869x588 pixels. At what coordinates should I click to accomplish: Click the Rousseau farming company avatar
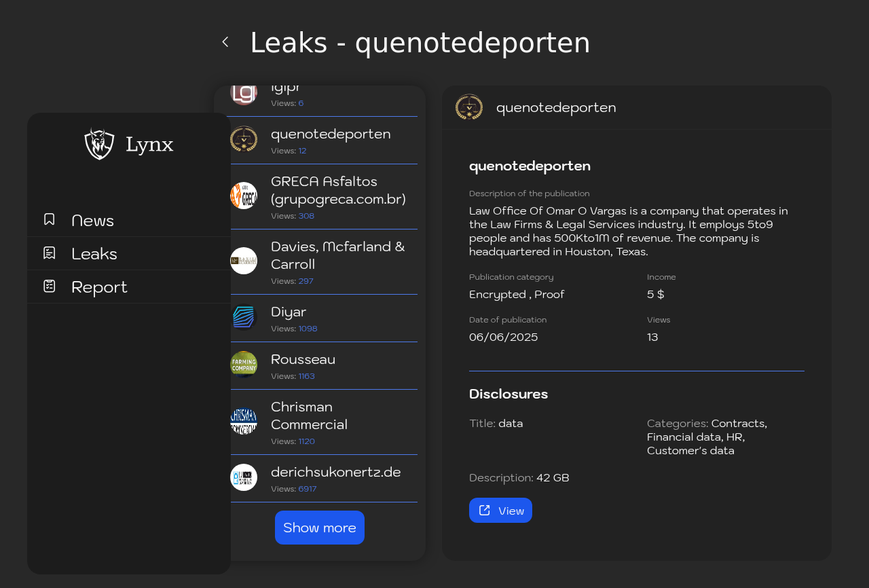[244, 365]
